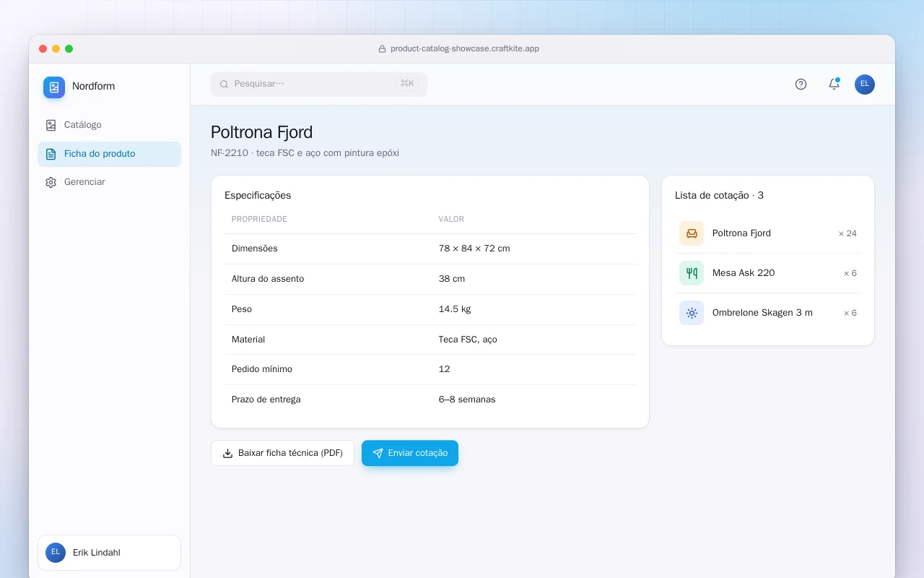
Task: Click the lock icon in address bar
Action: tap(383, 49)
